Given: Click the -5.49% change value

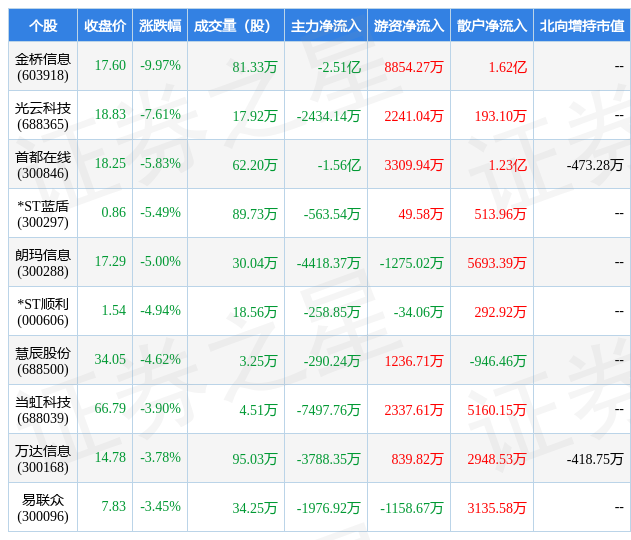Looking at the screenshot, I should click(160, 212).
